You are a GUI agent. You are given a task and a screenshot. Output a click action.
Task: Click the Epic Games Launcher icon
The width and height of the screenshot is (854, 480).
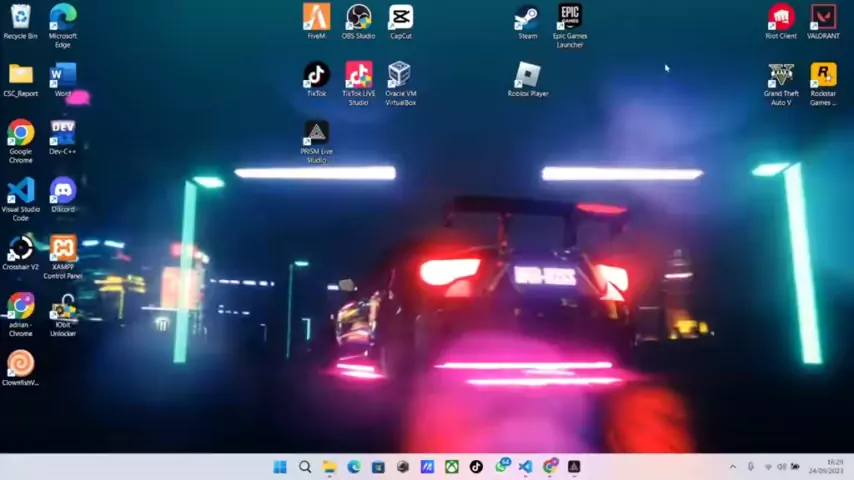pyautogui.click(x=570, y=18)
